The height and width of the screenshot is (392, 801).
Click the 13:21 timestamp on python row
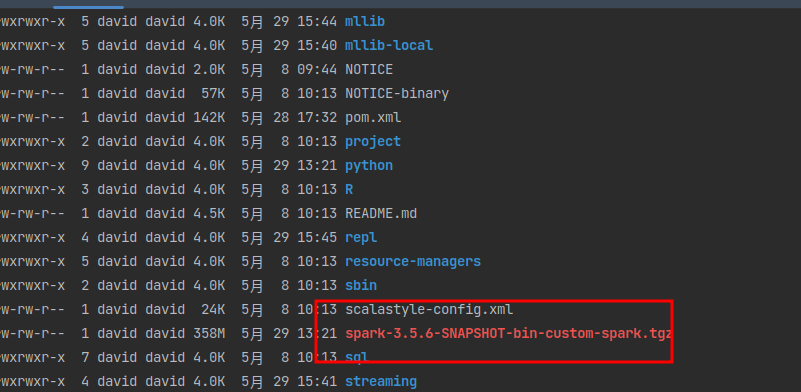pos(317,166)
